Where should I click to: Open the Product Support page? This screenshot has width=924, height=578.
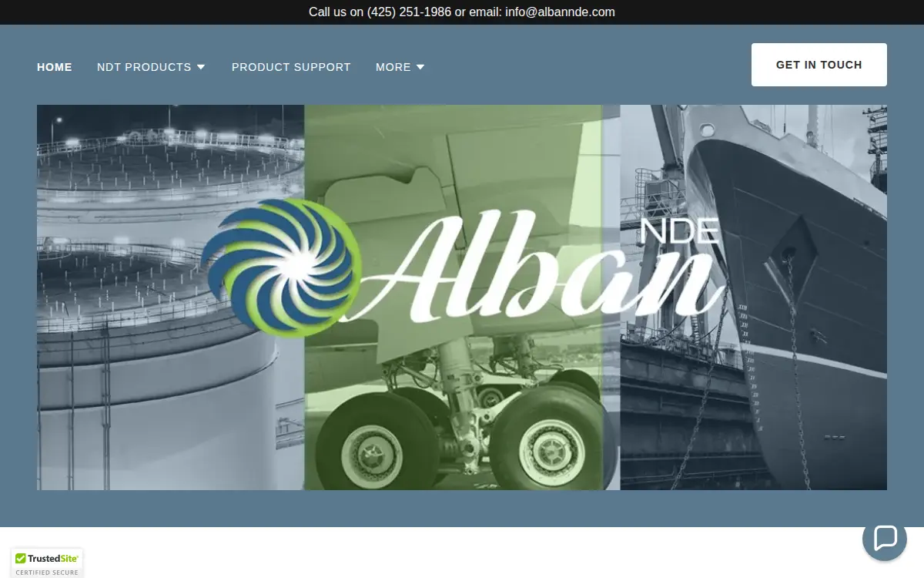291,67
